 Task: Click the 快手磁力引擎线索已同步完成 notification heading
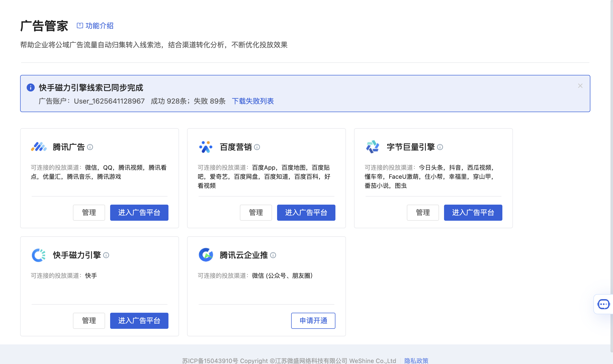tap(91, 88)
